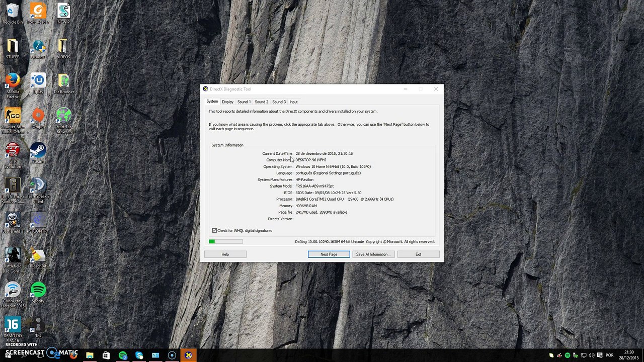Select the Start Tor Browser shortcut
Screen dimensions: 644x362
click(63, 121)
